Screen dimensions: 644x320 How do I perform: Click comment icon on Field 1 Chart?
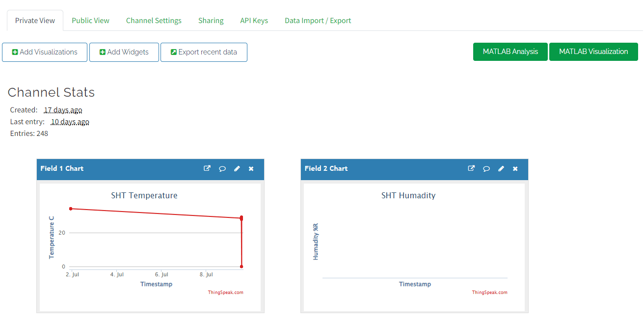[x=222, y=168]
